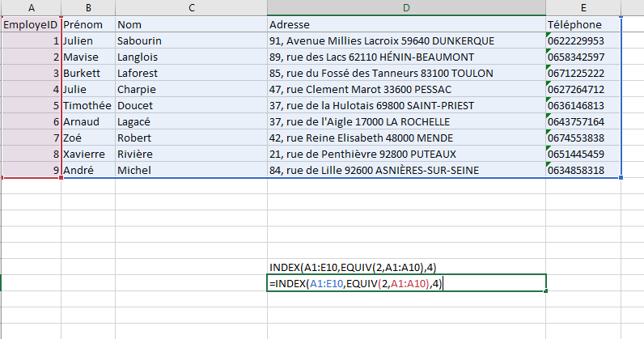
Task: Select the cell containing Doucet
Action: (x=192, y=105)
